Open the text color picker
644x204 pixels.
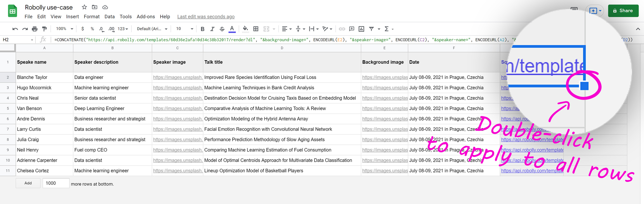point(232,29)
